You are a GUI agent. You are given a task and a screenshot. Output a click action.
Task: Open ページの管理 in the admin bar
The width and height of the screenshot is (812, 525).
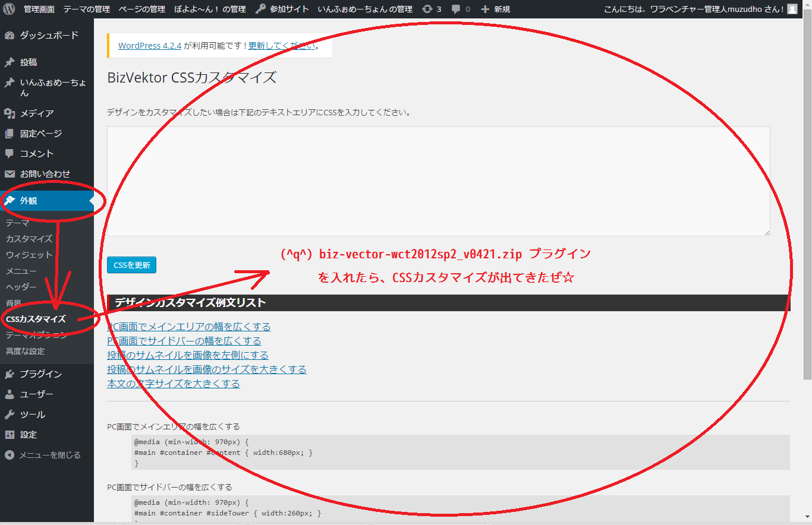(x=142, y=9)
